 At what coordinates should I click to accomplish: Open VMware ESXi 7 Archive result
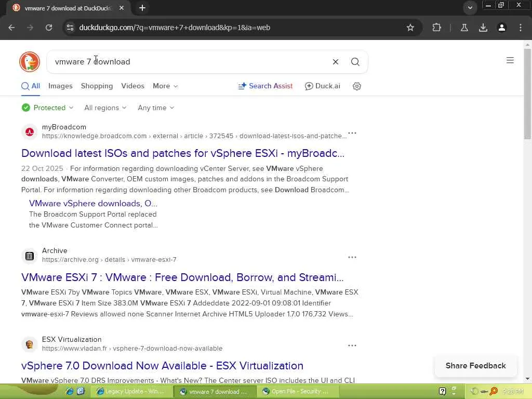point(182,277)
